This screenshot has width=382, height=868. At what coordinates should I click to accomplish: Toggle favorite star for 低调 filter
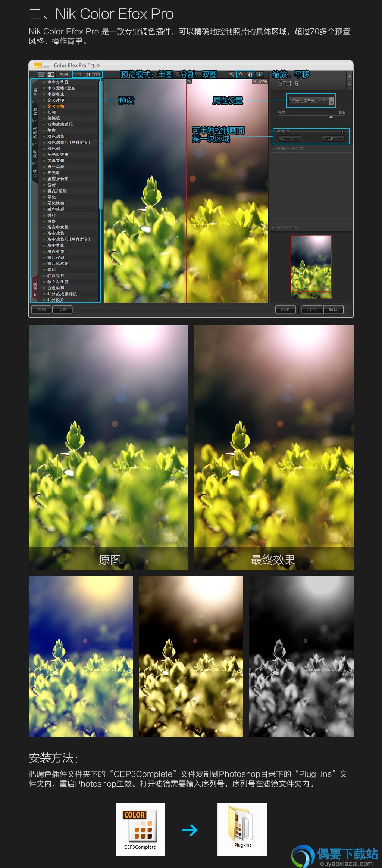click(x=44, y=112)
